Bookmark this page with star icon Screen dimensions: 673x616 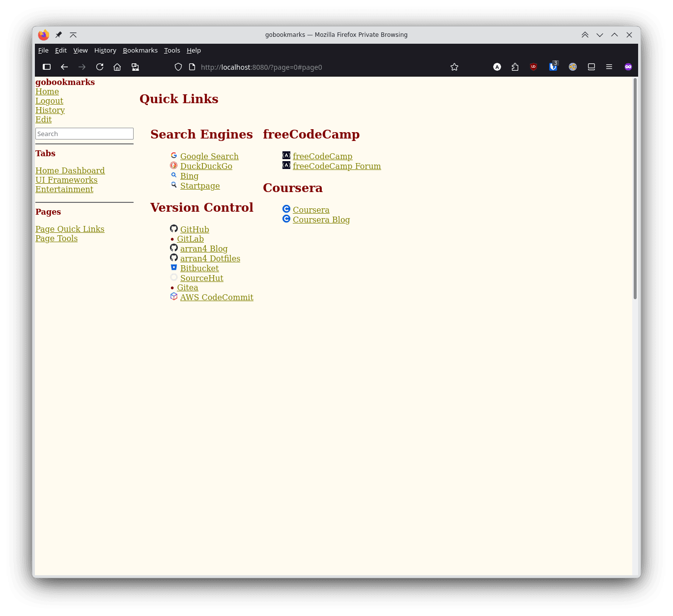point(454,67)
